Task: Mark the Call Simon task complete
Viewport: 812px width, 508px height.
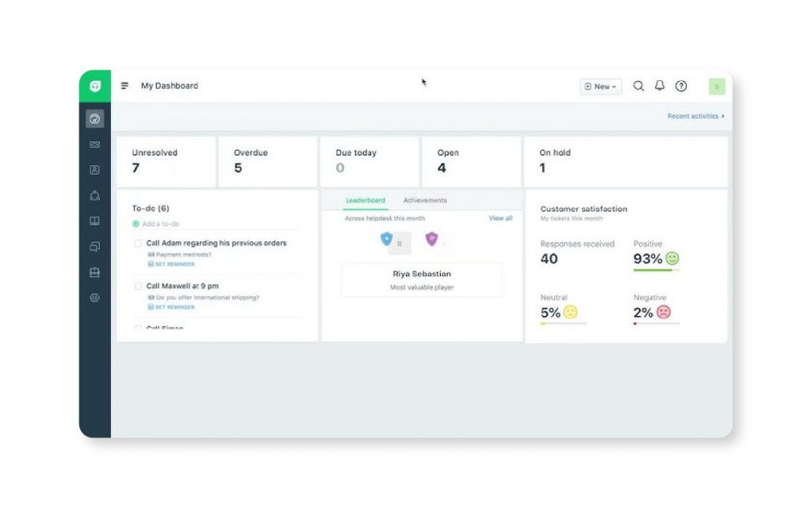Action: point(138,329)
